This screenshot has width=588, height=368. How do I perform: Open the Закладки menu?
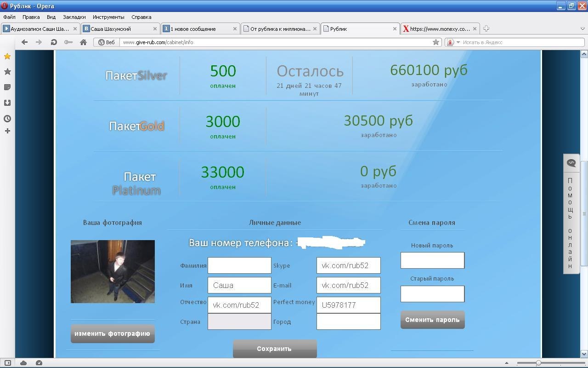74,17
